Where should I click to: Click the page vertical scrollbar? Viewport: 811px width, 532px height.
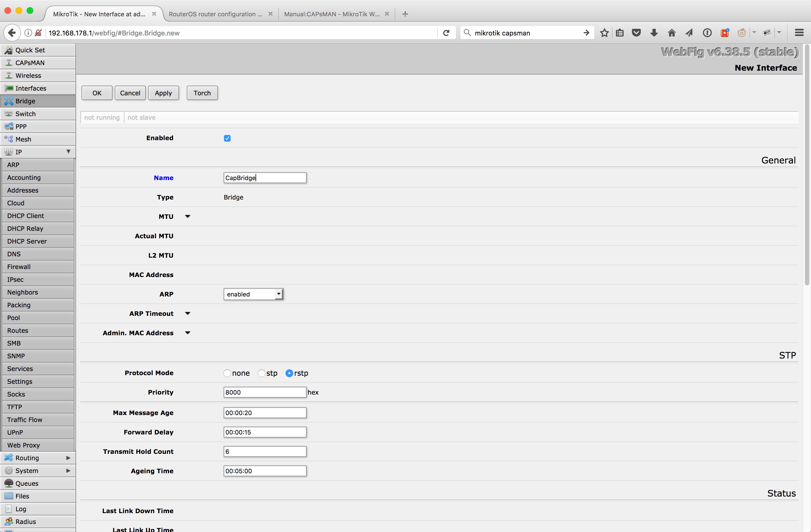pyautogui.click(x=807, y=163)
